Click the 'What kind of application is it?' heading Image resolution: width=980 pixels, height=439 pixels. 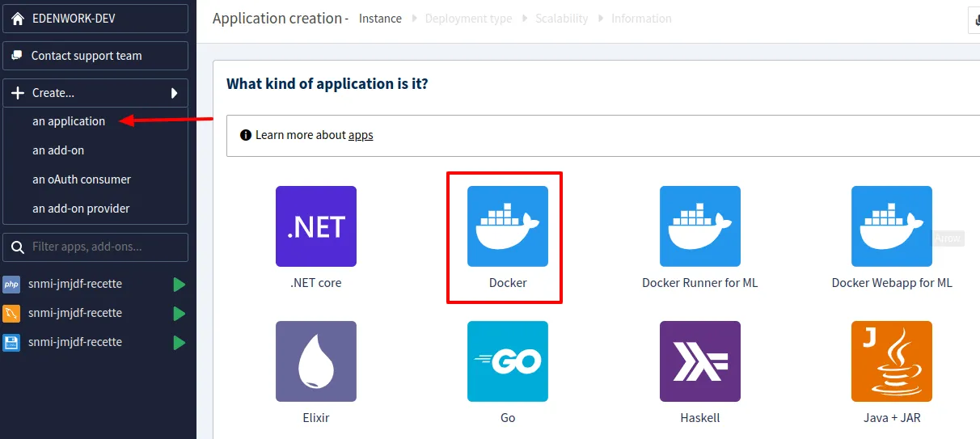pos(327,83)
